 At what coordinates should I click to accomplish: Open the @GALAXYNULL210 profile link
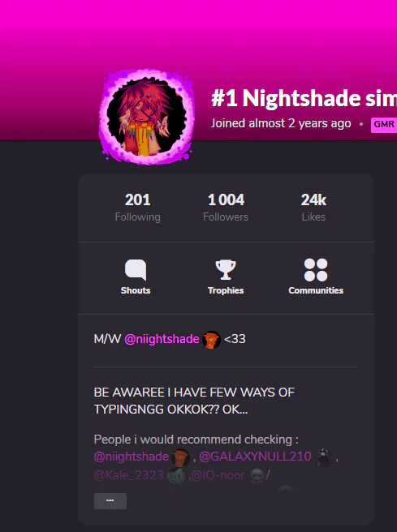tap(255, 457)
